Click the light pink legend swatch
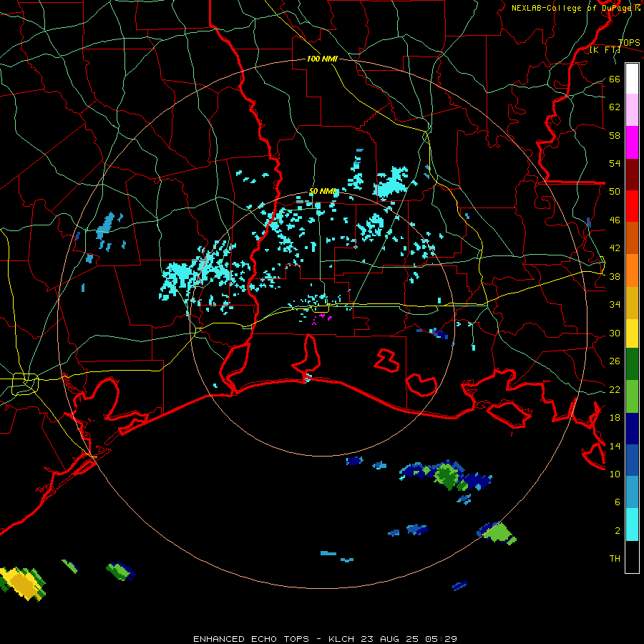 [632, 109]
